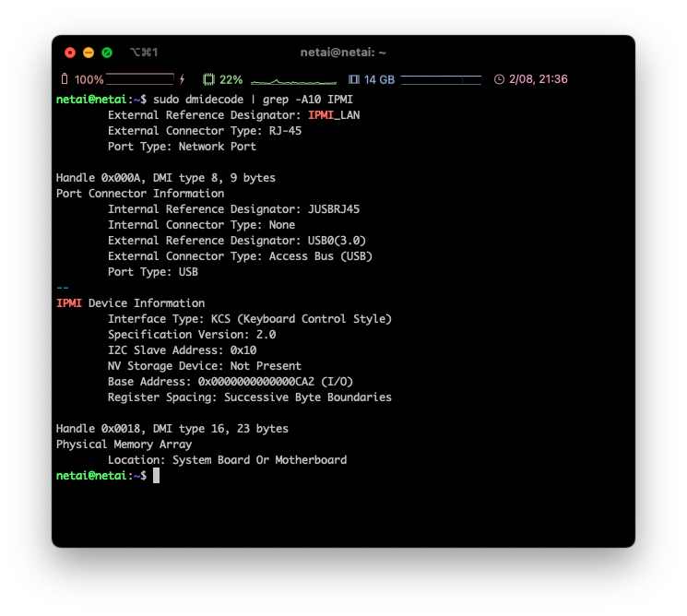This screenshot has height=616, width=687.
Task: Click the Port Type: Network Port line
Action: click(x=182, y=147)
